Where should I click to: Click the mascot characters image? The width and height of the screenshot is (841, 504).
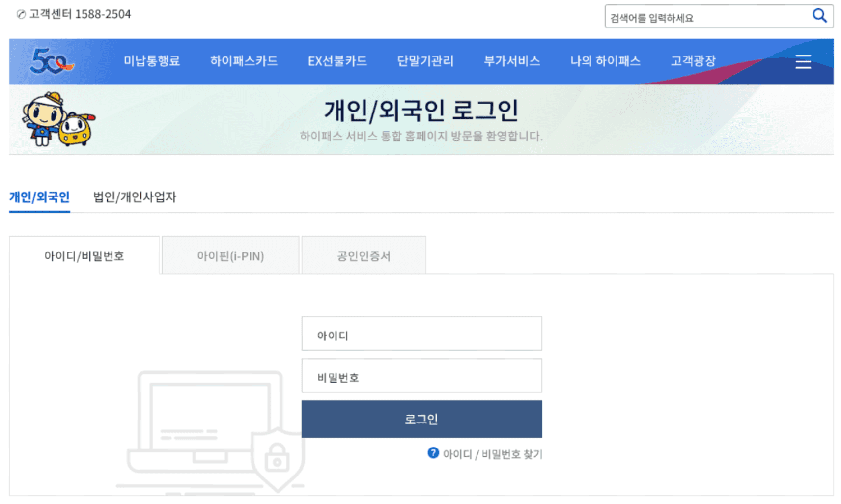tap(58, 119)
